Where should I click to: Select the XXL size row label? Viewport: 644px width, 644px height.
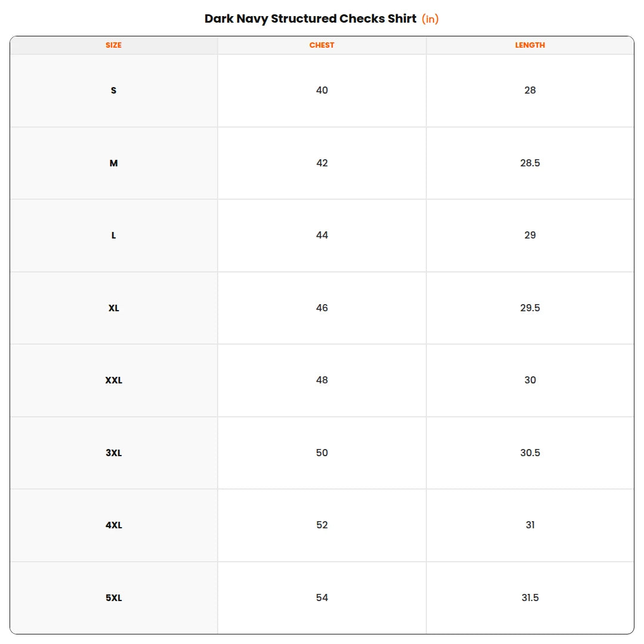[x=114, y=380]
